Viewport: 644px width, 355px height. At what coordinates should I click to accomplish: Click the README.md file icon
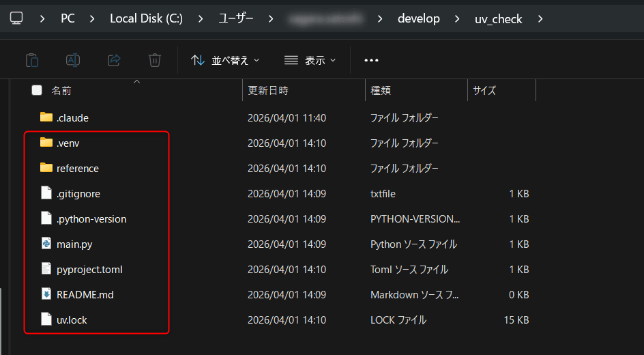click(46, 294)
